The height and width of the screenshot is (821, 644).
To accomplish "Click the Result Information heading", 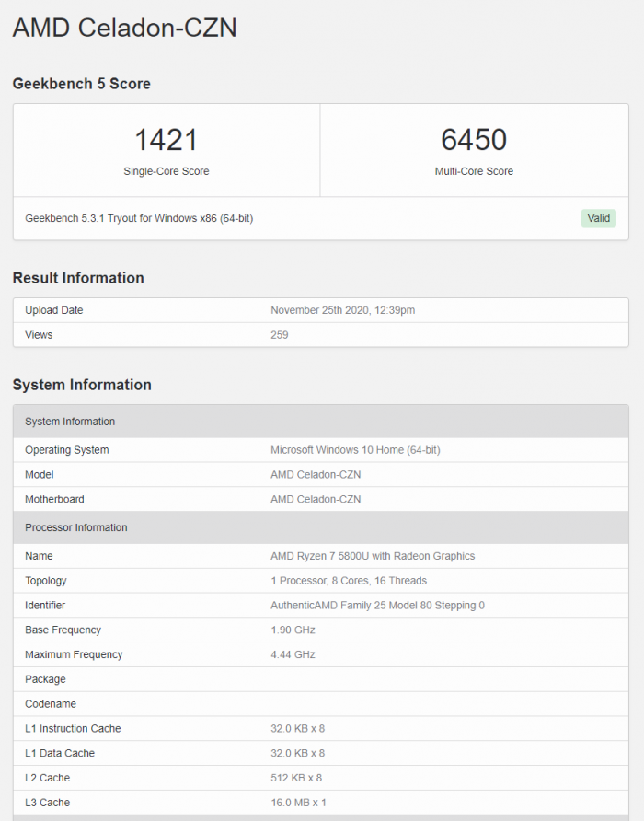I will [x=78, y=278].
